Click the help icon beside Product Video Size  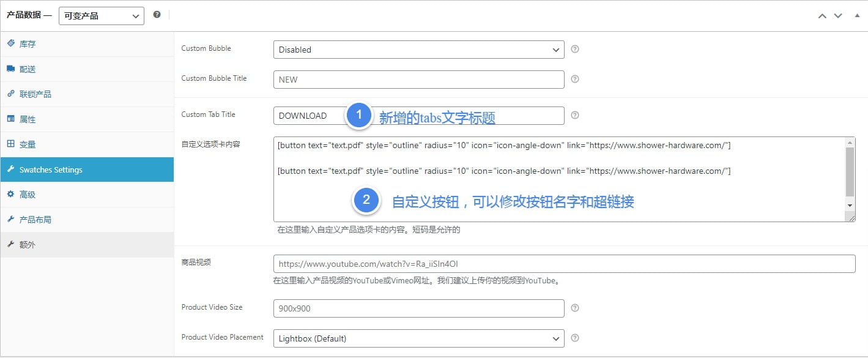pos(574,307)
